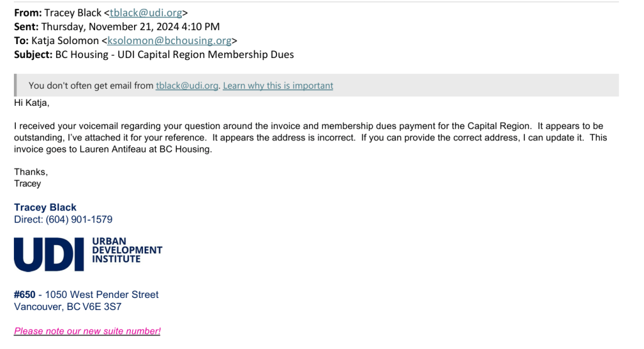Click the subject line text about Membership Dues

(x=174, y=54)
